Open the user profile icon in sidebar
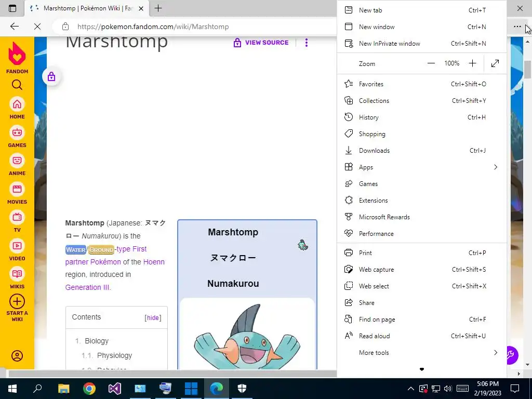 click(x=17, y=355)
